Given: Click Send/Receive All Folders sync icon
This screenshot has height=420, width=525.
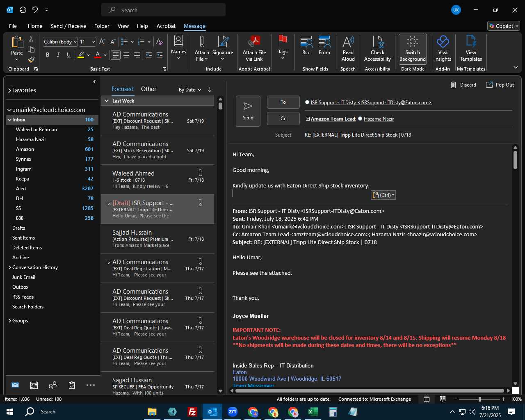Looking at the screenshot, I should click(x=23, y=9).
